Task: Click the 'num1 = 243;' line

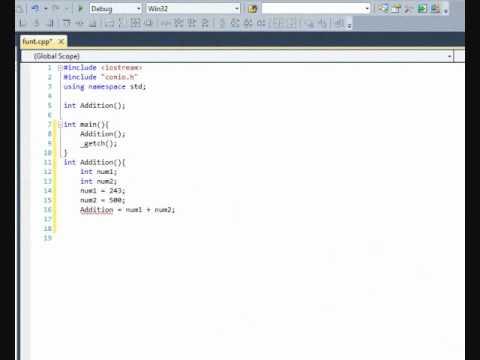Action: coord(103,191)
